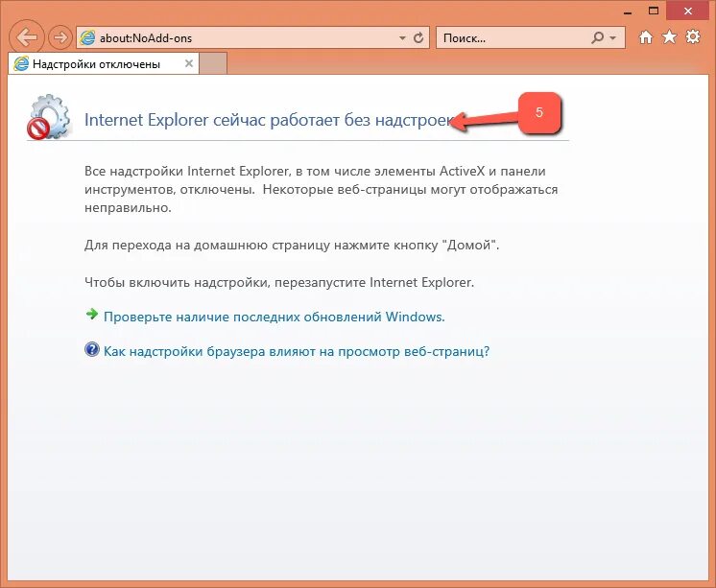This screenshot has height=588, width=716.
Task: Open the Tools gear menu
Action: click(x=693, y=37)
